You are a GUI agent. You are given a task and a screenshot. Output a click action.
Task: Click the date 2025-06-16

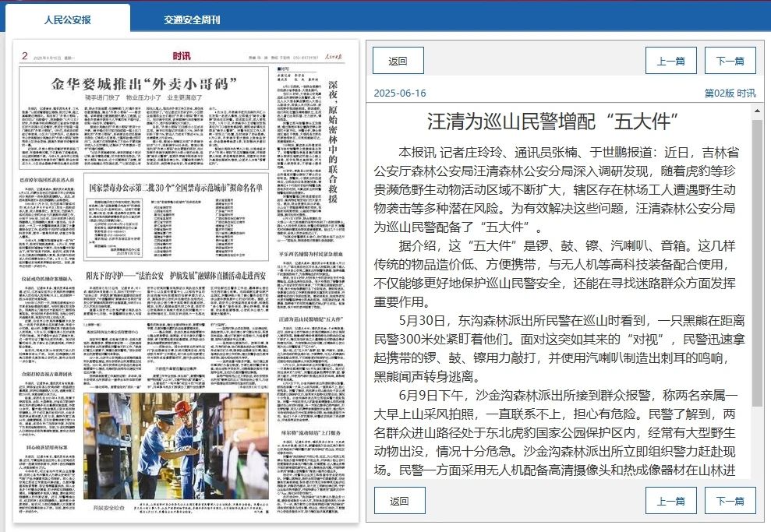point(400,93)
